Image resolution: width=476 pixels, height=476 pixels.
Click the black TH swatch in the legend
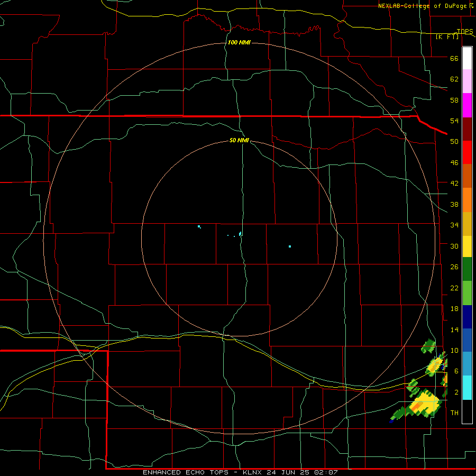tap(467, 411)
